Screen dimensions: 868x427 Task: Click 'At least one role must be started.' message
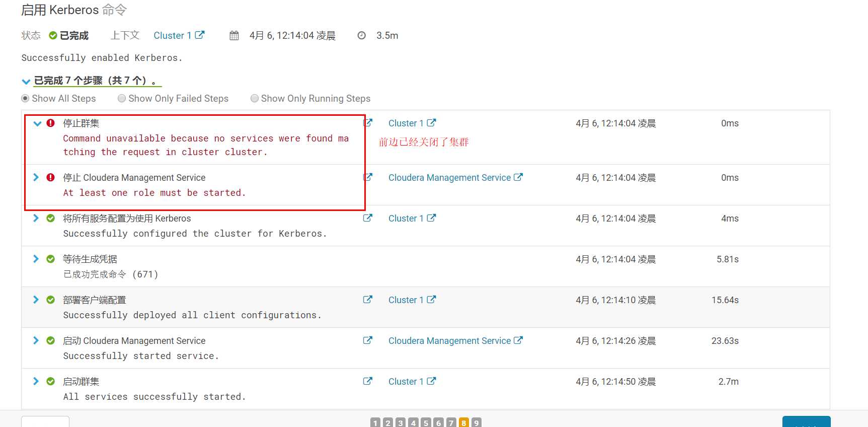pos(154,193)
